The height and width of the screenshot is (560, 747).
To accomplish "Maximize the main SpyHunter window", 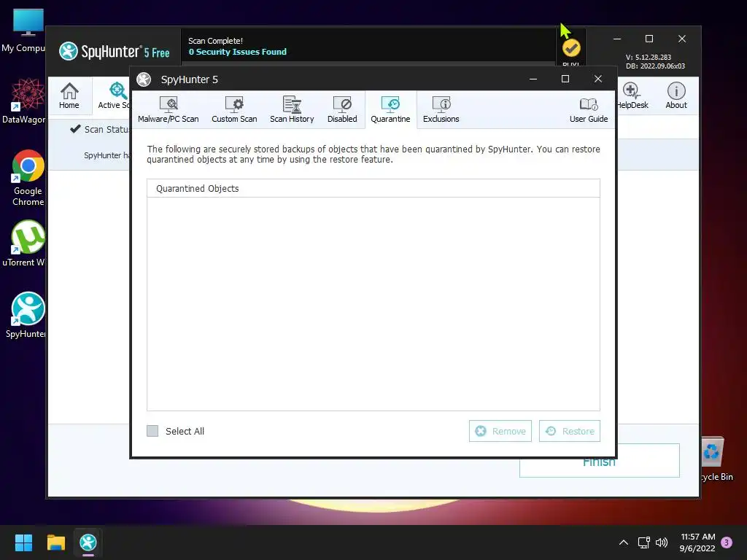I will [649, 39].
